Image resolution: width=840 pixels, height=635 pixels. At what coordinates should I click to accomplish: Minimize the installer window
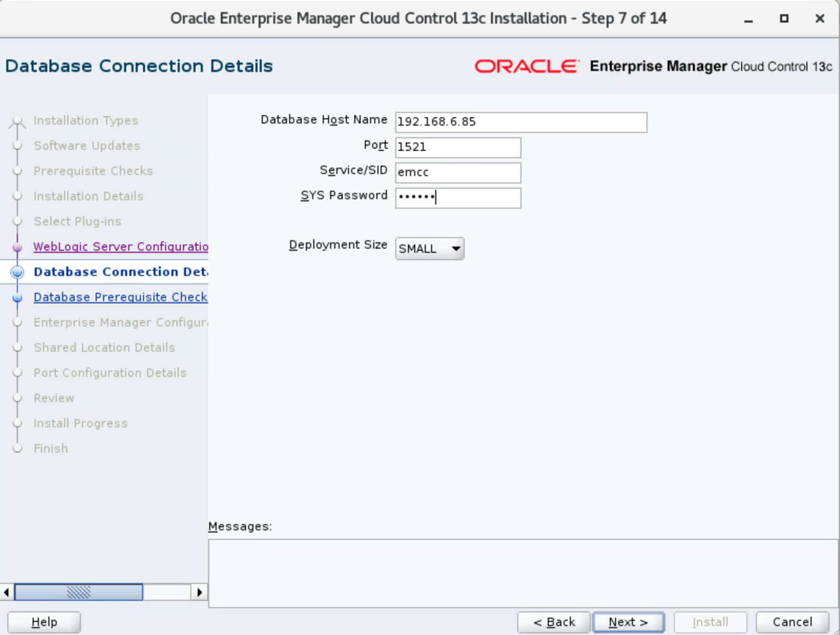[749, 19]
